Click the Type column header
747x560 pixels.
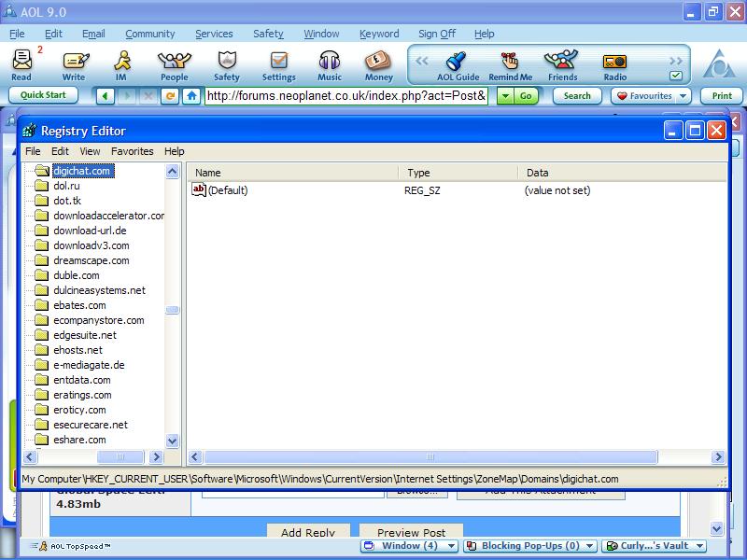[x=458, y=173]
